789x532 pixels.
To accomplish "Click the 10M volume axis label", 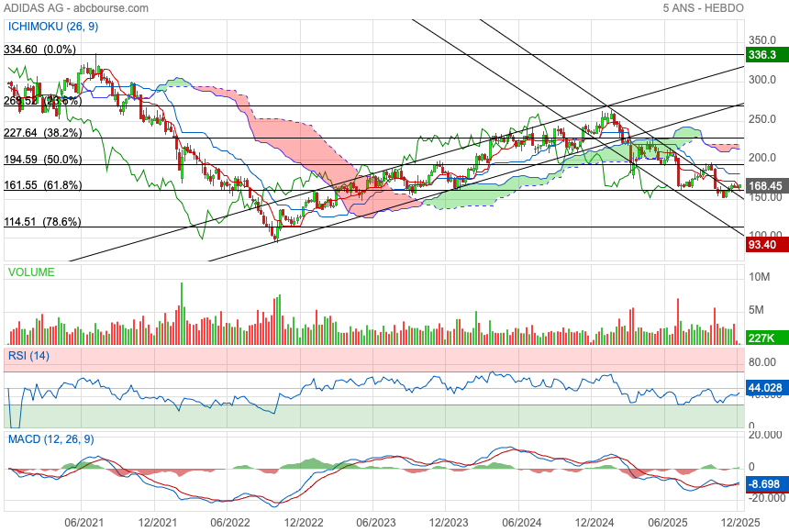I will [760, 277].
